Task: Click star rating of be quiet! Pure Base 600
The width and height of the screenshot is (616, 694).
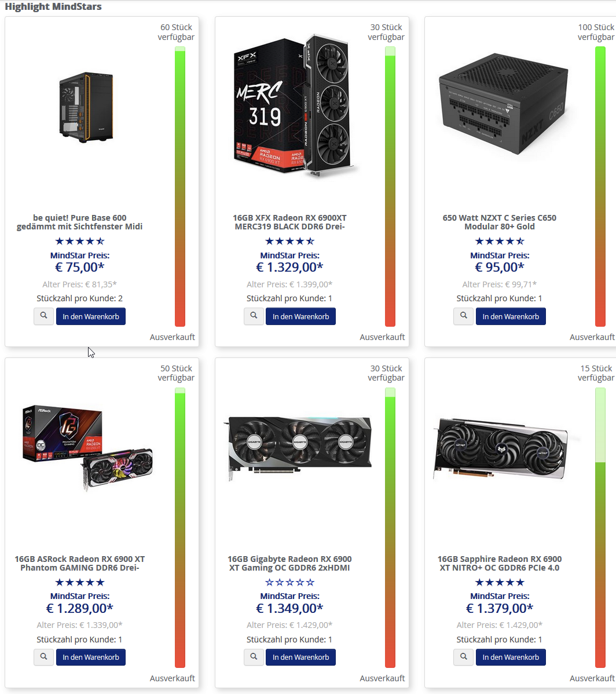Action: coord(79,241)
